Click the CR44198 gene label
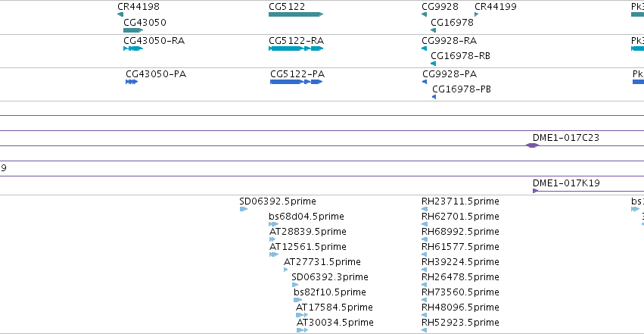The width and height of the screenshot is (644, 334). 138,7
